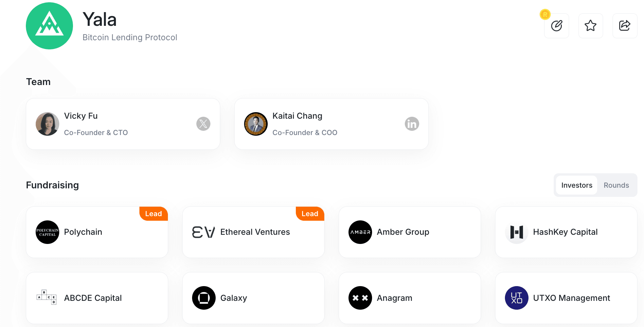The height and width of the screenshot is (327, 644).
Task: Click Vicky Fu's profile photo
Action: (47, 124)
